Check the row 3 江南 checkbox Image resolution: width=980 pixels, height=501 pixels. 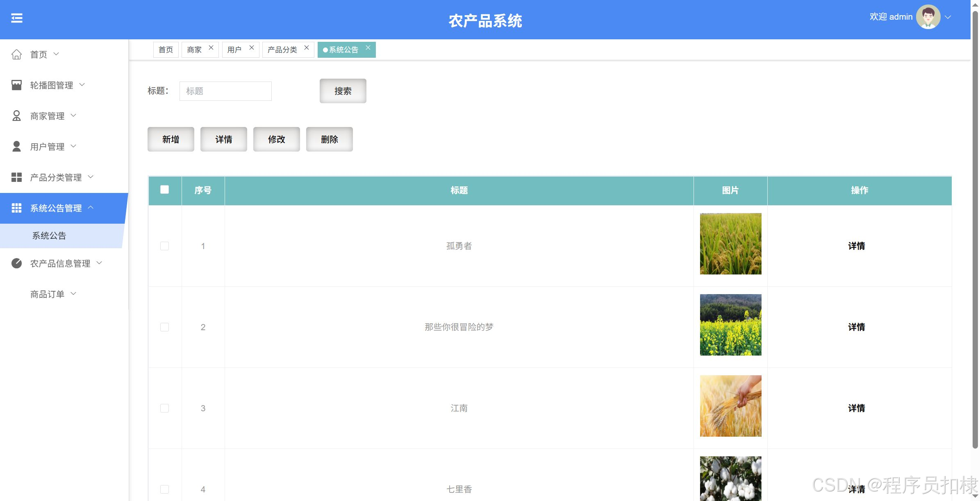pyautogui.click(x=164, y=408)
